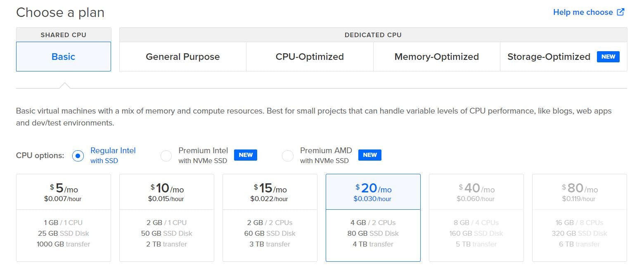Click the NEW badge next to Premium Intel
The image size is (644, 275).
tap(246, 155)
